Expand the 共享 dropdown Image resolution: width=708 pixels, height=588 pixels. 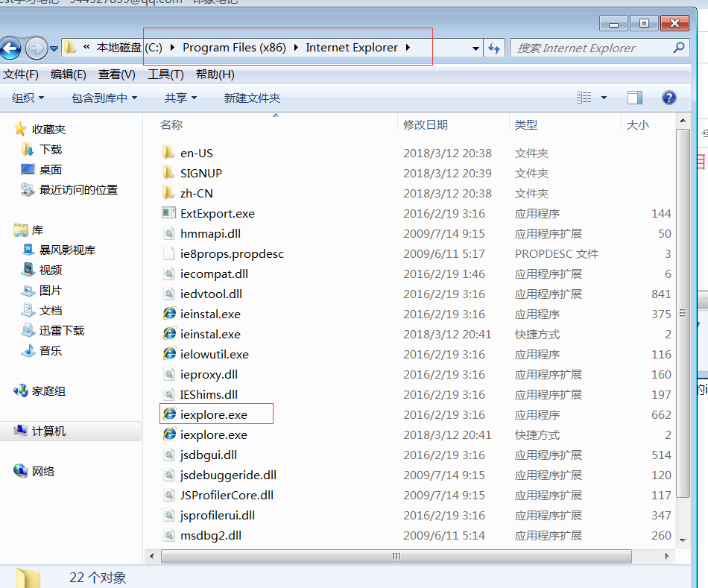pos(180,98)
